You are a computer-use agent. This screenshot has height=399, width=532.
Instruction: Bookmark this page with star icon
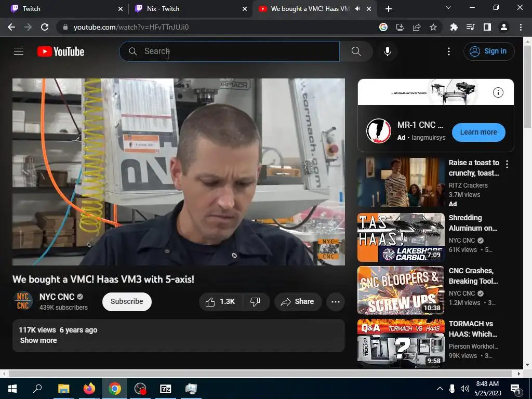pos(433,27)
